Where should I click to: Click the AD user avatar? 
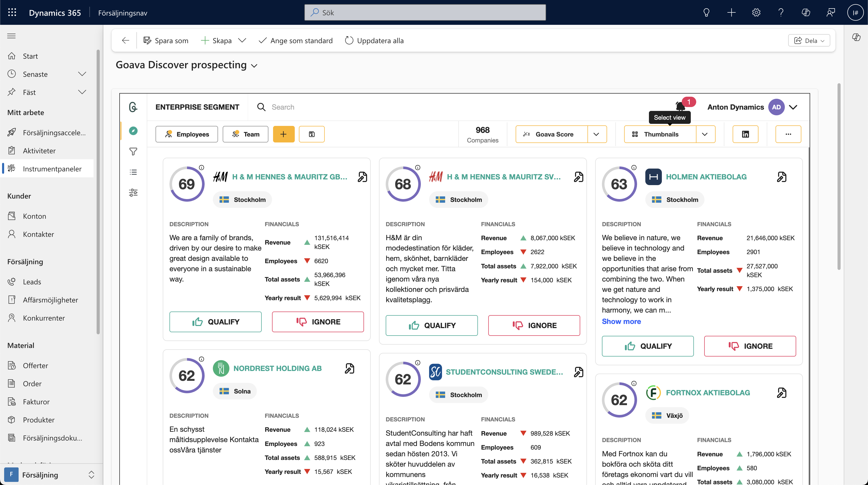click(776, 107)
